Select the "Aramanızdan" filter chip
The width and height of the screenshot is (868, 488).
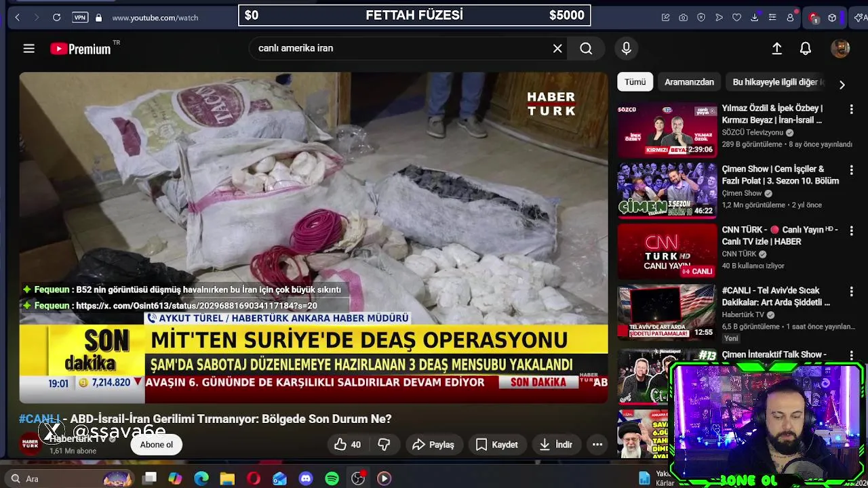[689, 82]
